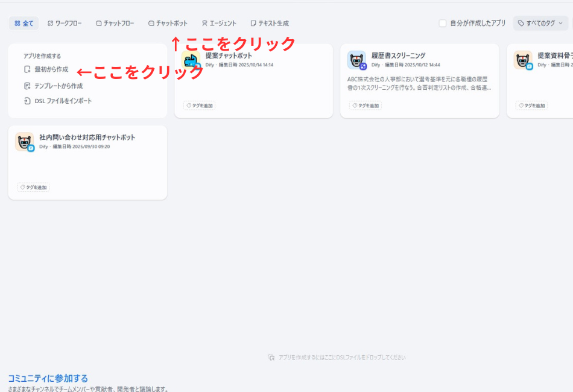Switch to the チャットボット tab
The image size is (573, 392).
click(169, 23)
